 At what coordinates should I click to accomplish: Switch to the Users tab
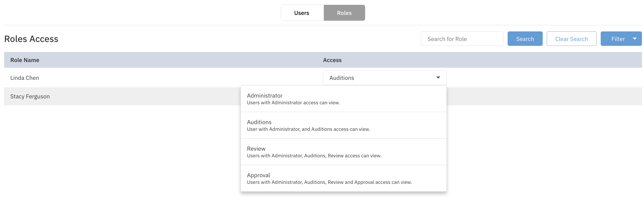(302, 13)
